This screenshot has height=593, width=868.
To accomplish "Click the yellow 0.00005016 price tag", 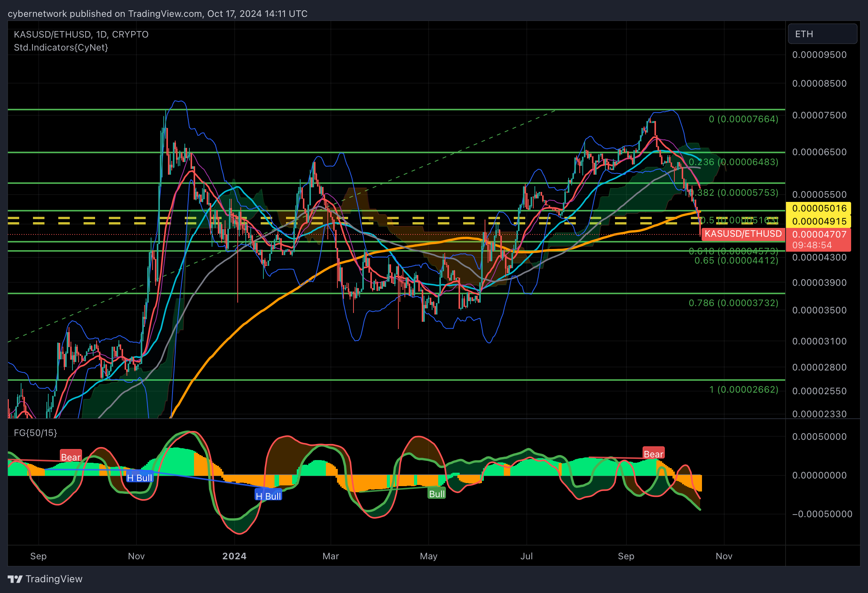I will pos(819,208).
